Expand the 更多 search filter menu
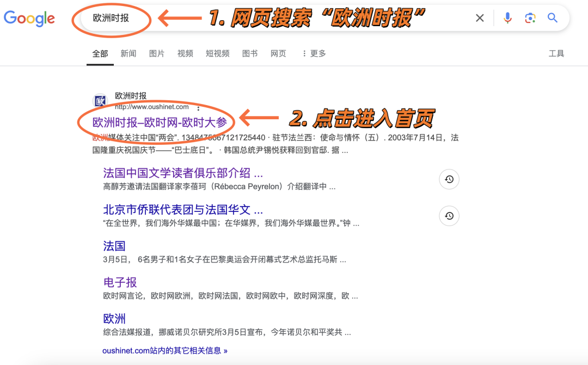 click(314, 53)
